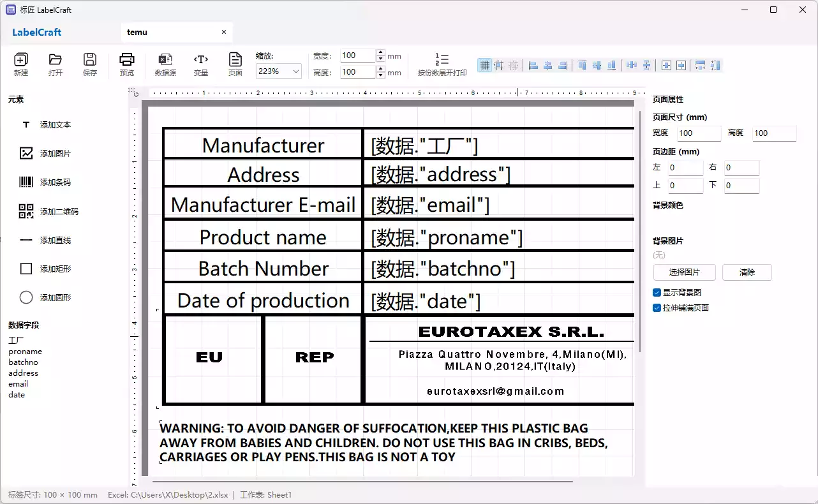Click the left margin 左 field
818x504 pixels.
pos(685,168)
